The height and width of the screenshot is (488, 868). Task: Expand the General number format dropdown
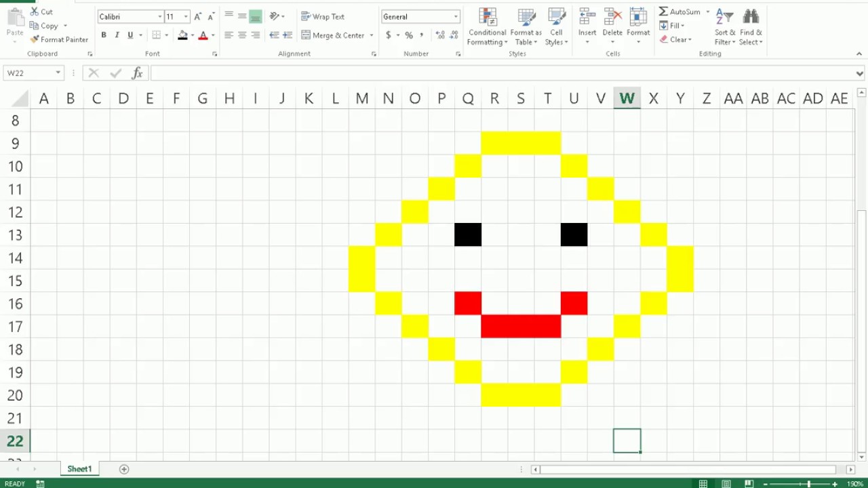tap(456, 16)
